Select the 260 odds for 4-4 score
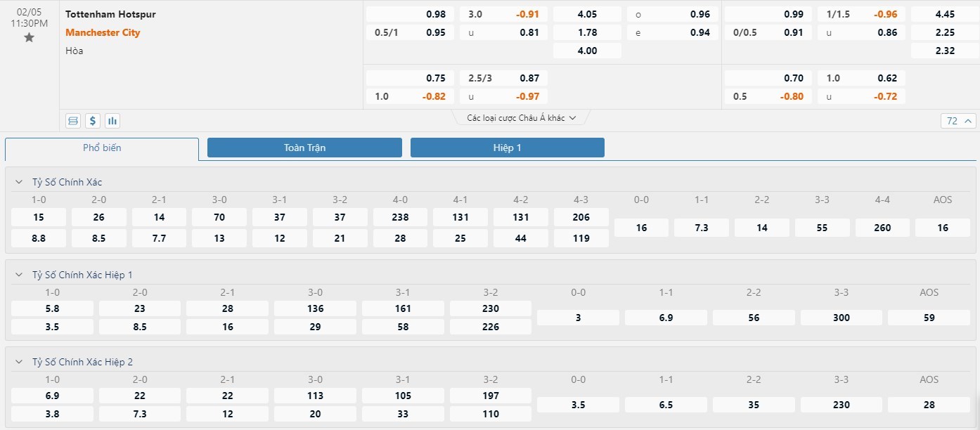Viewport: 980px width, 430px height. [x=882, y=228]
